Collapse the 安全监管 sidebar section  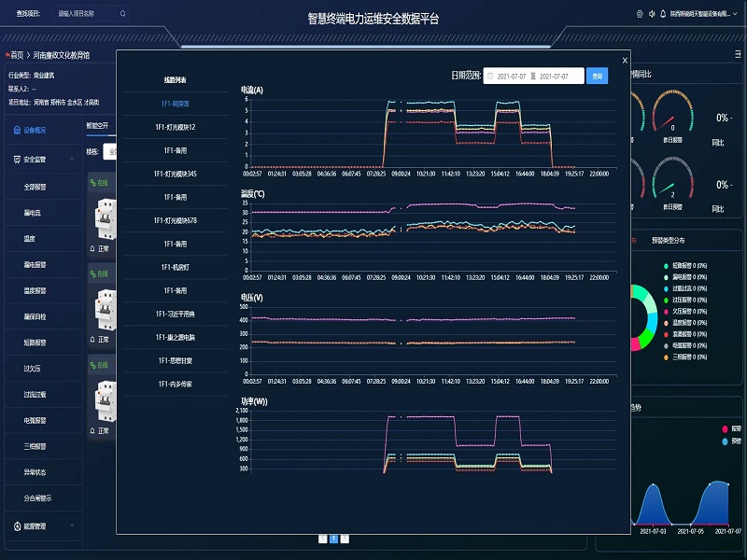click(72, 159)
